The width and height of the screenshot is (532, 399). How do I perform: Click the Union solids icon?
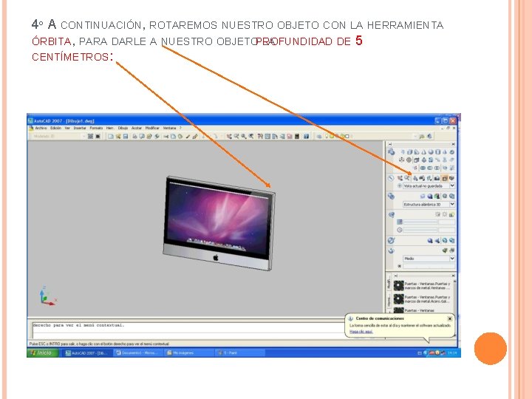click(423, 168)
